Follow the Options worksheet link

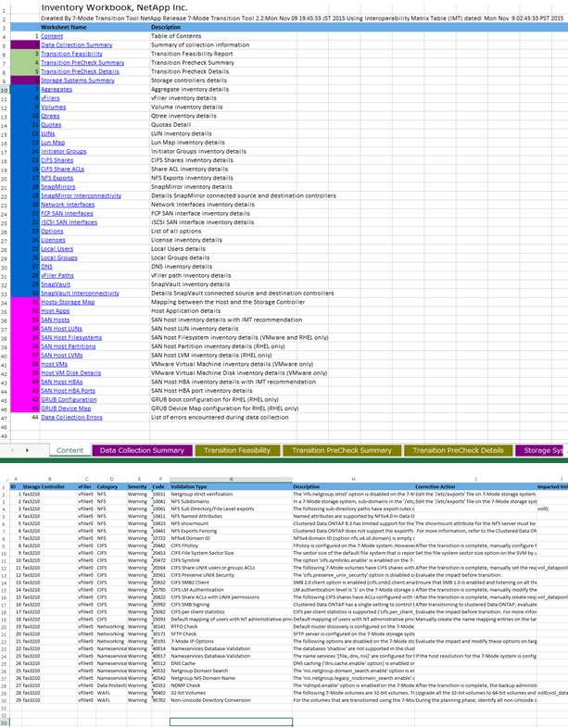point(52,232)
